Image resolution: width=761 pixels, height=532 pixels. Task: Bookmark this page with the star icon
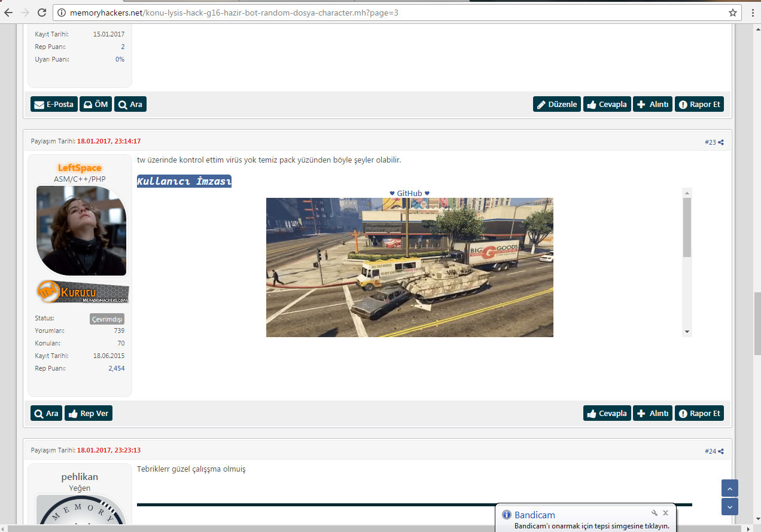tap(732, 13)
